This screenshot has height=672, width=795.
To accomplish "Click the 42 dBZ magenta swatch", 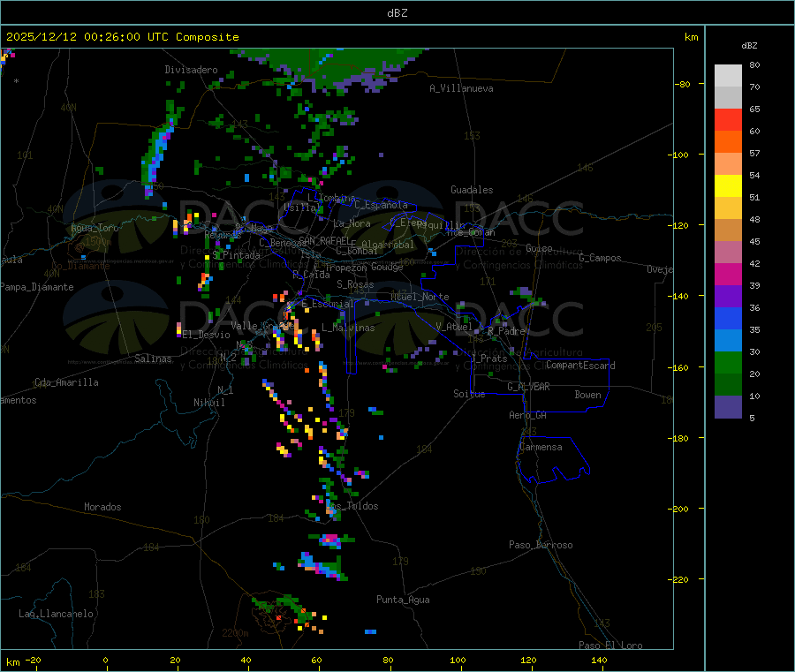I will (x=728, y=274).
